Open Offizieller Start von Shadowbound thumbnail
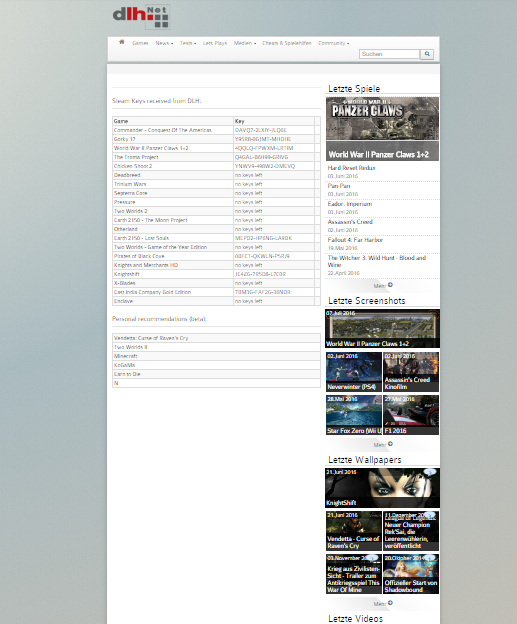 coord(411,574)
